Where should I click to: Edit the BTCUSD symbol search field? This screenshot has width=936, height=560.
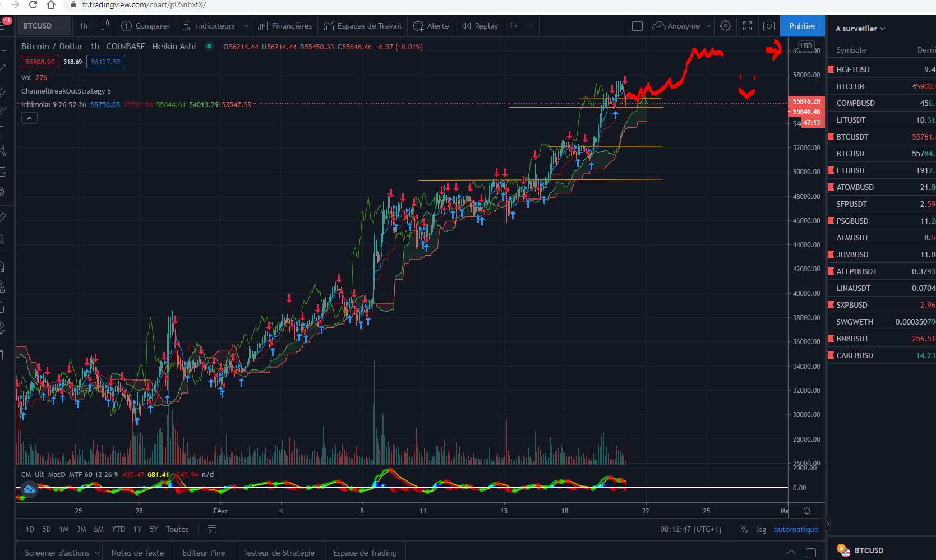(44, 26)
